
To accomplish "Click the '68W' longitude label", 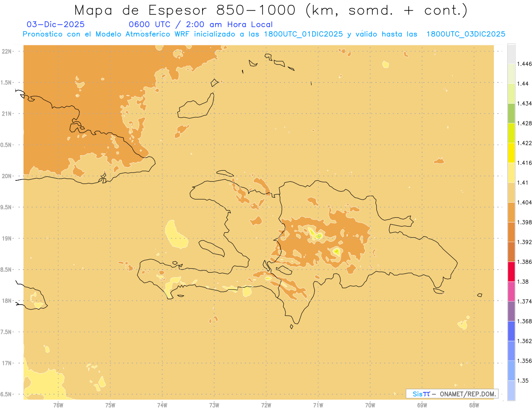I will pyautogui.click(x=474, y=405).
